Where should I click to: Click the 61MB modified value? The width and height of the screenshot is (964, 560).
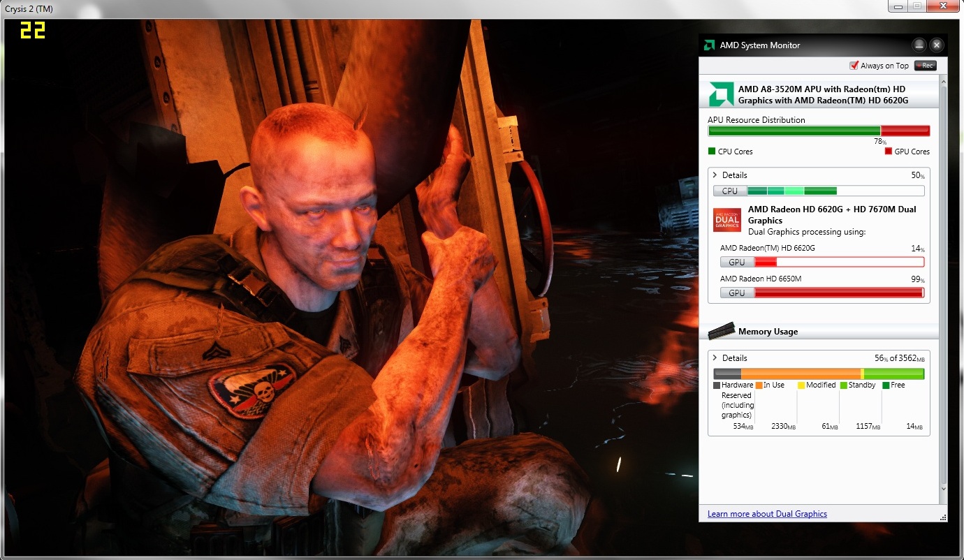click(831, 426)
